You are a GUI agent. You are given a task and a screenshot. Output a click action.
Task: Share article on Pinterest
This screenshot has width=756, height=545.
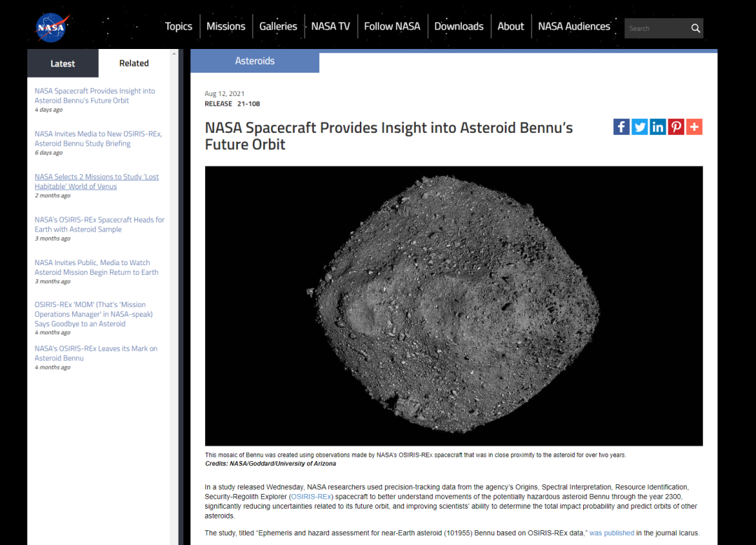coord(675,127)
